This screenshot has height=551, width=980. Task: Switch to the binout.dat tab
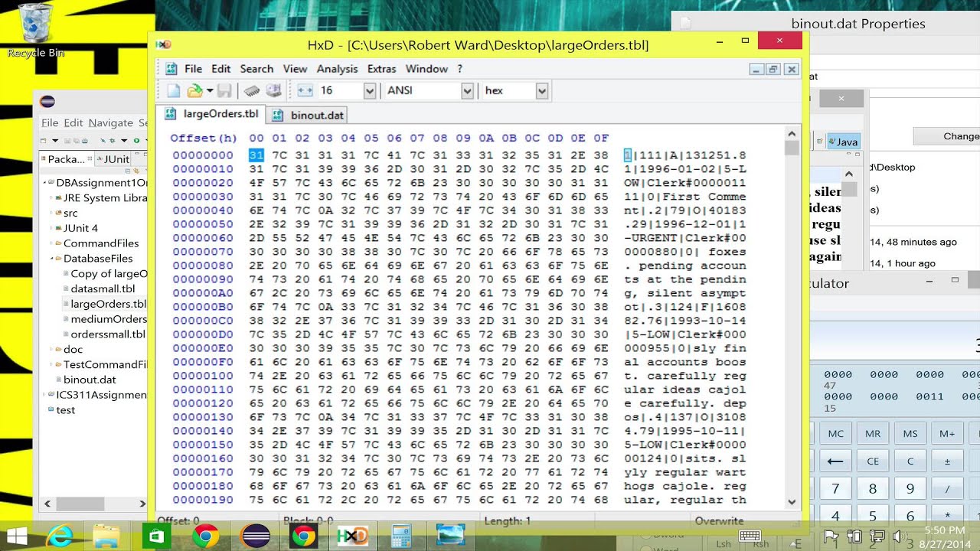pos(308,115)
